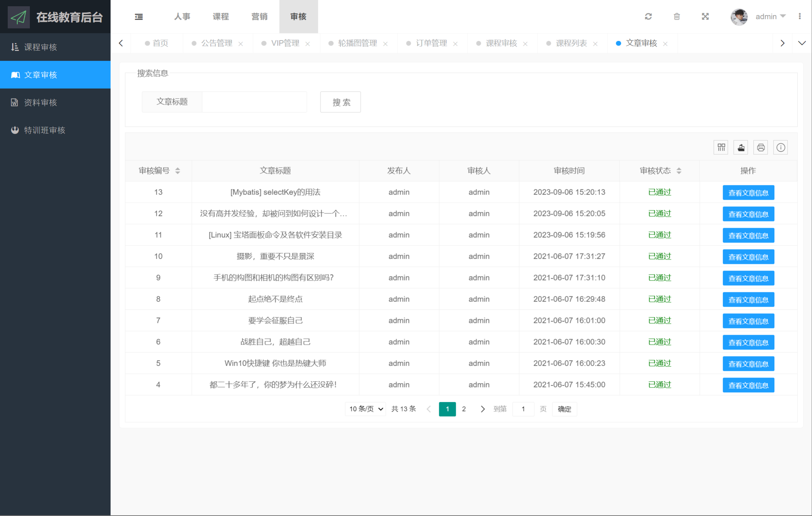Viewport: 812px width, 516px height.
Task: Click the table info icon
Action: (x=781, y=148)
